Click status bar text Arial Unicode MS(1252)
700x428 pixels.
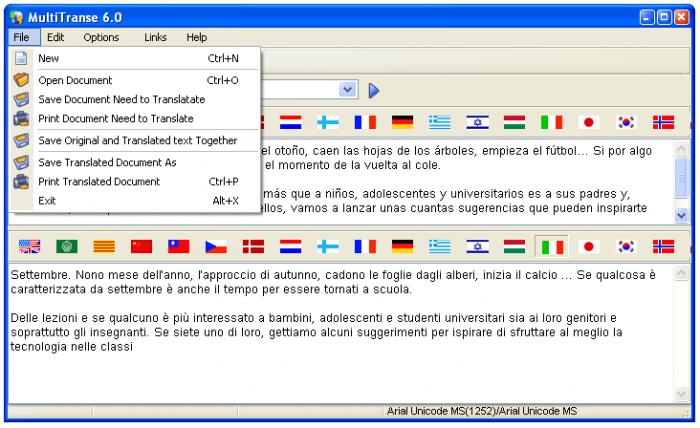[482, 411]
